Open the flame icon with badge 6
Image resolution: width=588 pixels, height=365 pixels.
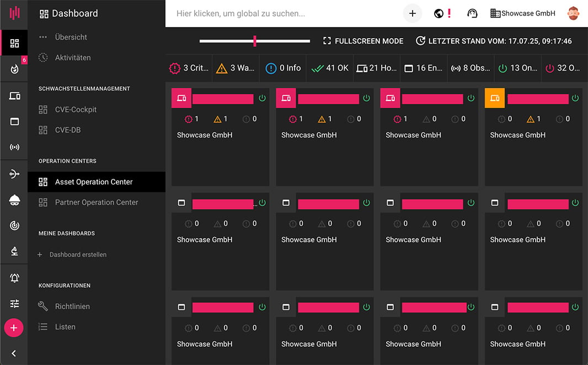[14, 68]
